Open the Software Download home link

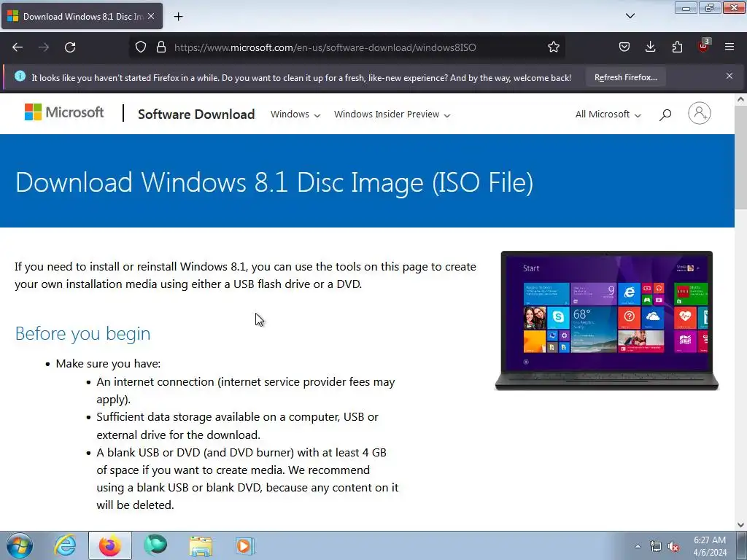tap(196, 114)
